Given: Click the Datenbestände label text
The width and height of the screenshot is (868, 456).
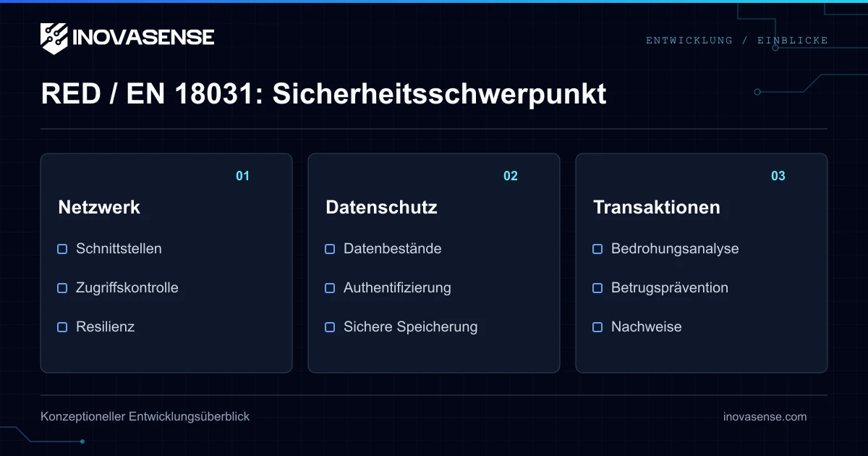Looking at the screenshot, I should click(x=392, y=248).
